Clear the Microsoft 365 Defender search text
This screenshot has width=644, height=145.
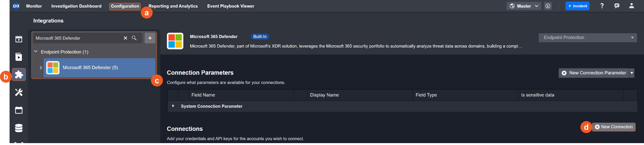(x=125, y=38)
